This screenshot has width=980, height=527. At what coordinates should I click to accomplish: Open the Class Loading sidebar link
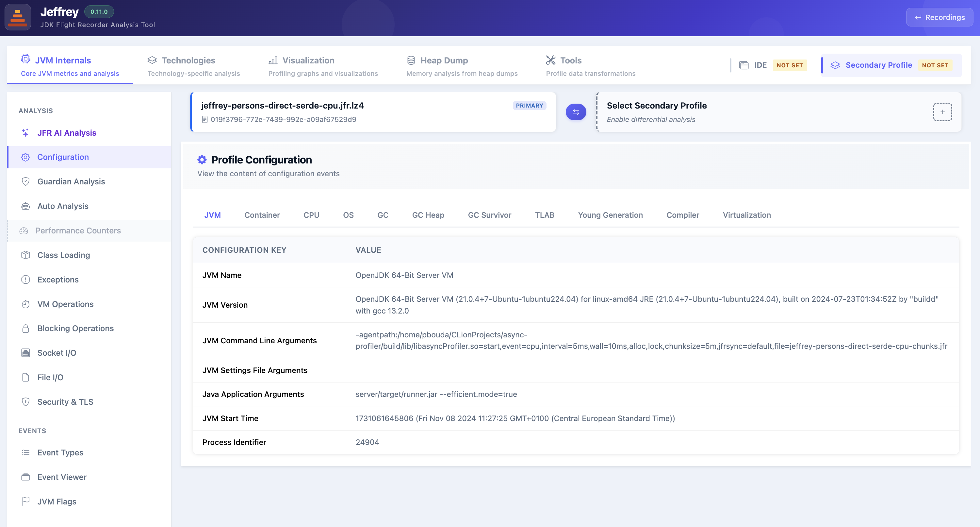[89, 255]
